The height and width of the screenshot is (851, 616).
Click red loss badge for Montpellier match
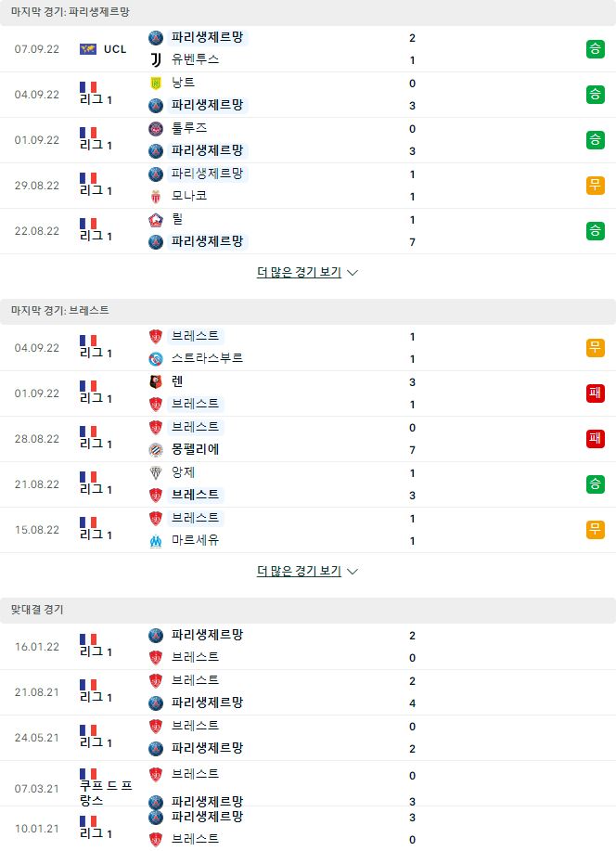(595, 439)
